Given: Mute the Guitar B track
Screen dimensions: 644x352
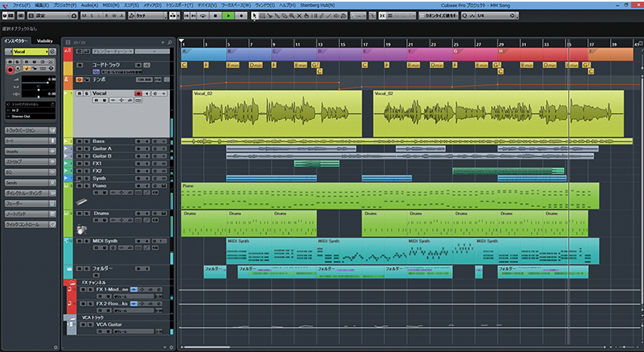Looking at the screenshot, I should pyautogui.click(x=79, y=156).
